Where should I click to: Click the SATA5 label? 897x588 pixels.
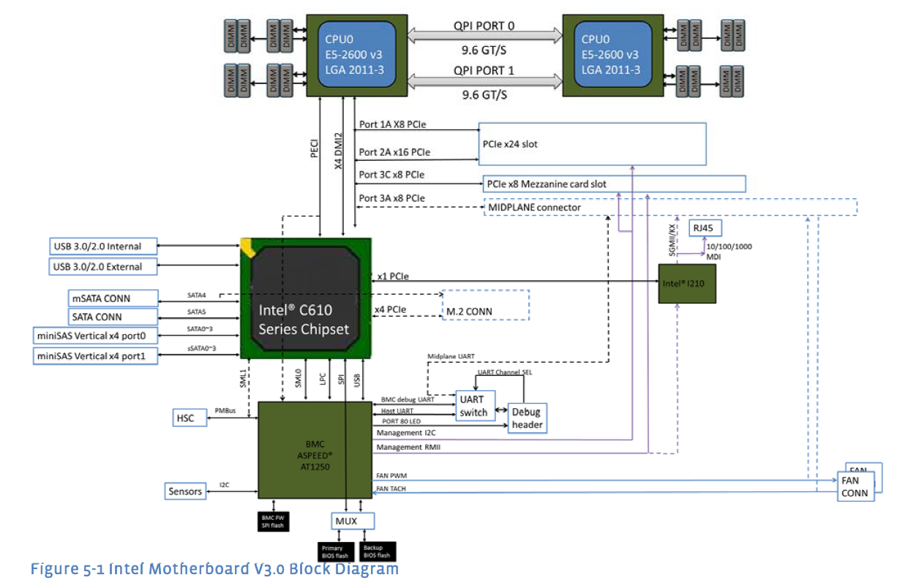pyautogui.click(x=197, y=312)
